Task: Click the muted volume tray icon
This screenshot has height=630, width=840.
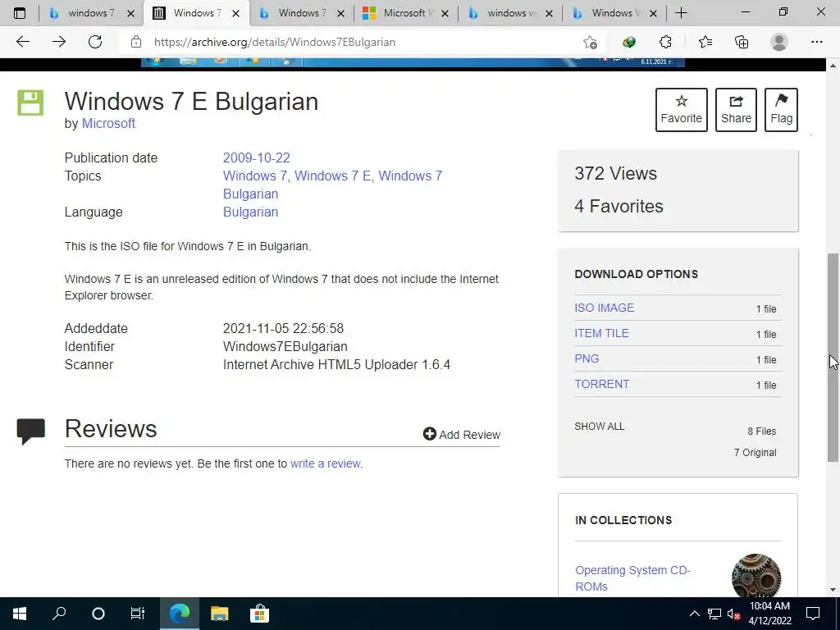Action: (x=733, y=614)
